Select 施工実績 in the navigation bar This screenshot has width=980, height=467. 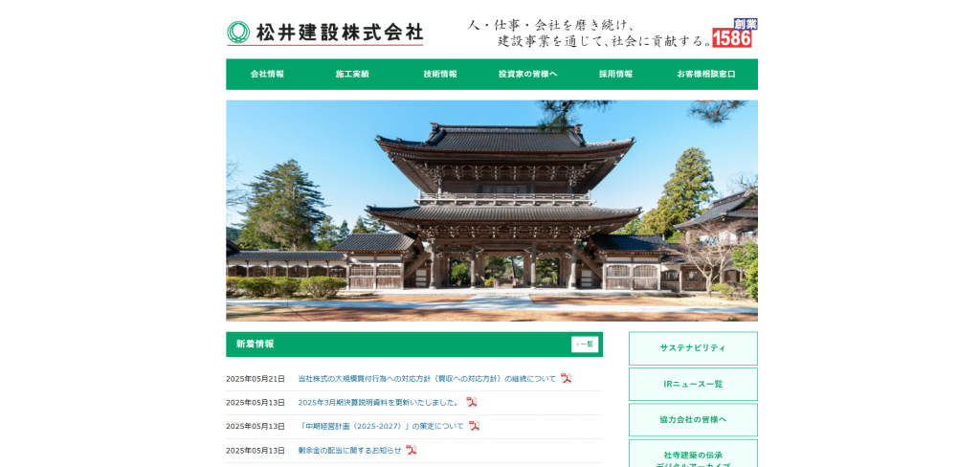[x=352, y=75]
